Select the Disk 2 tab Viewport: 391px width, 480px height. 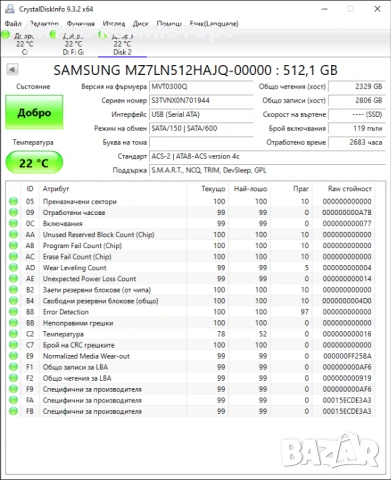pos(122,44)
